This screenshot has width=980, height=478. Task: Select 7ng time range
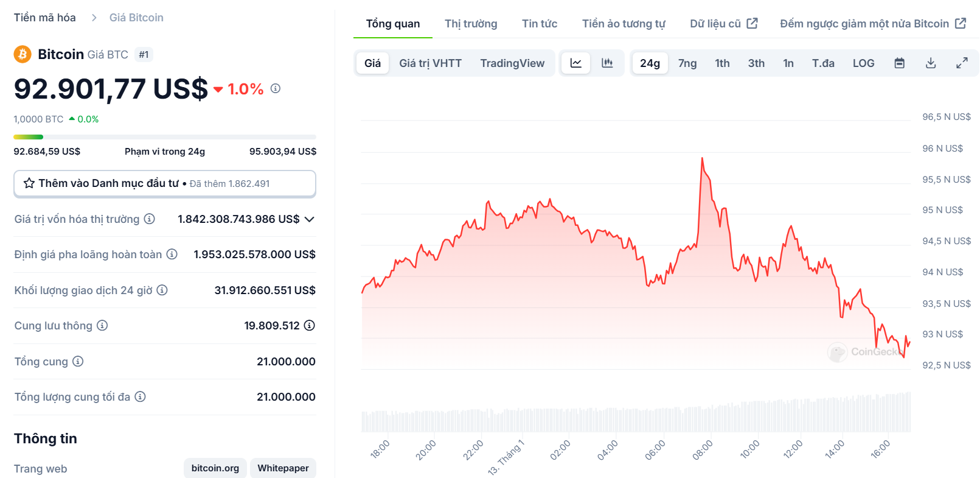tap(687, 63)
